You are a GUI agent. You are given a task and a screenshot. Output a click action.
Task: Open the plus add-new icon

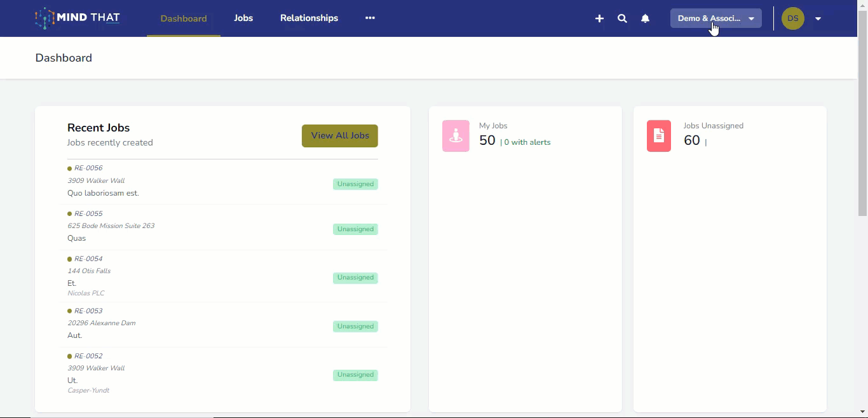coord(599,18)
